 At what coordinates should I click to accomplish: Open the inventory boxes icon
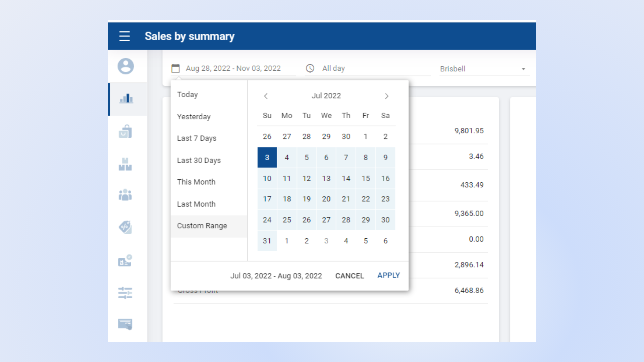(x=125, y=164)
